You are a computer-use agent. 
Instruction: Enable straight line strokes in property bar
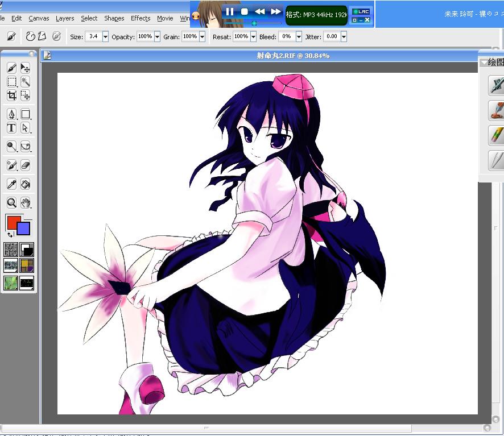(42, 36)
